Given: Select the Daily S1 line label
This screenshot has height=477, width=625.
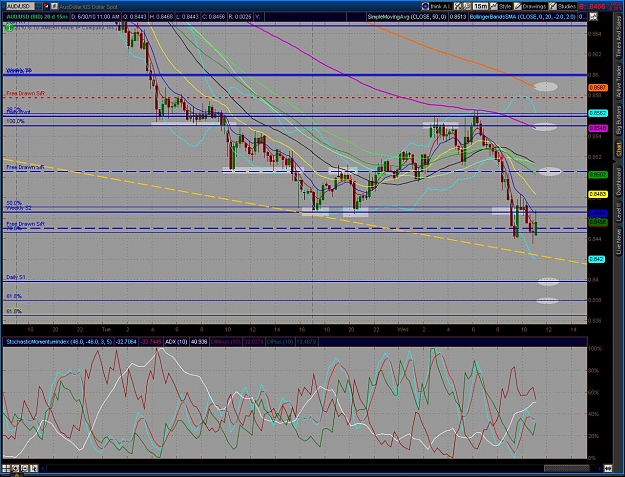Looking at the screenshot, I should [x=16, y=277].
